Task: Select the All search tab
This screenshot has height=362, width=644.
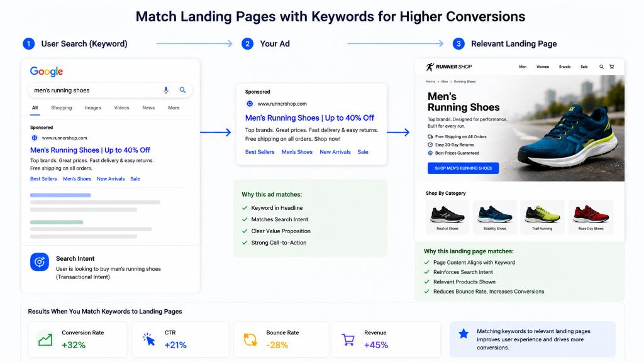Action: pos(35,107)
